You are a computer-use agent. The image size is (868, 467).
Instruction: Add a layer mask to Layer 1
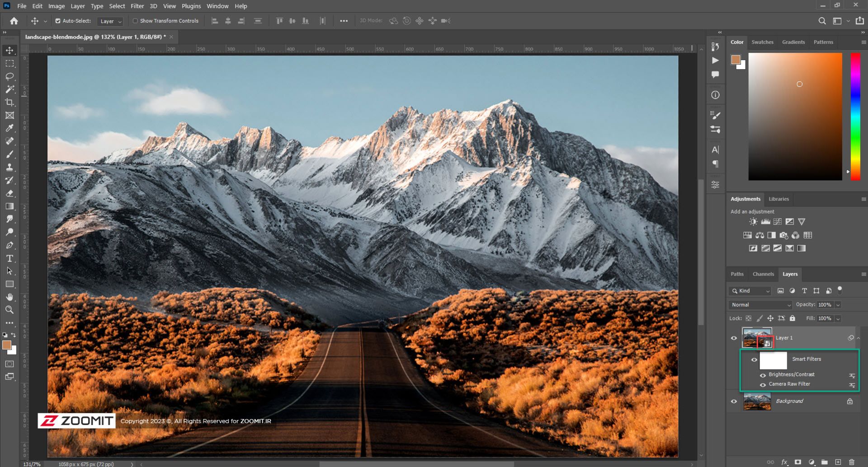coord(798,462)
